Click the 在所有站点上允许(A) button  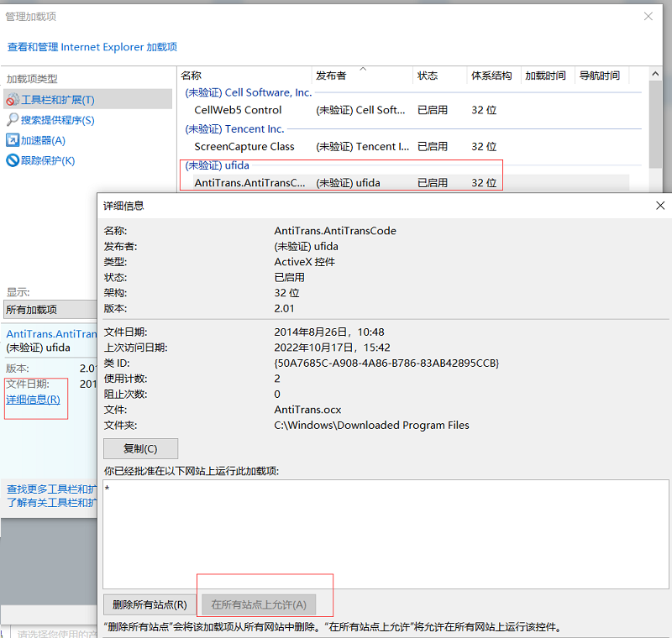tap(259, 604)
